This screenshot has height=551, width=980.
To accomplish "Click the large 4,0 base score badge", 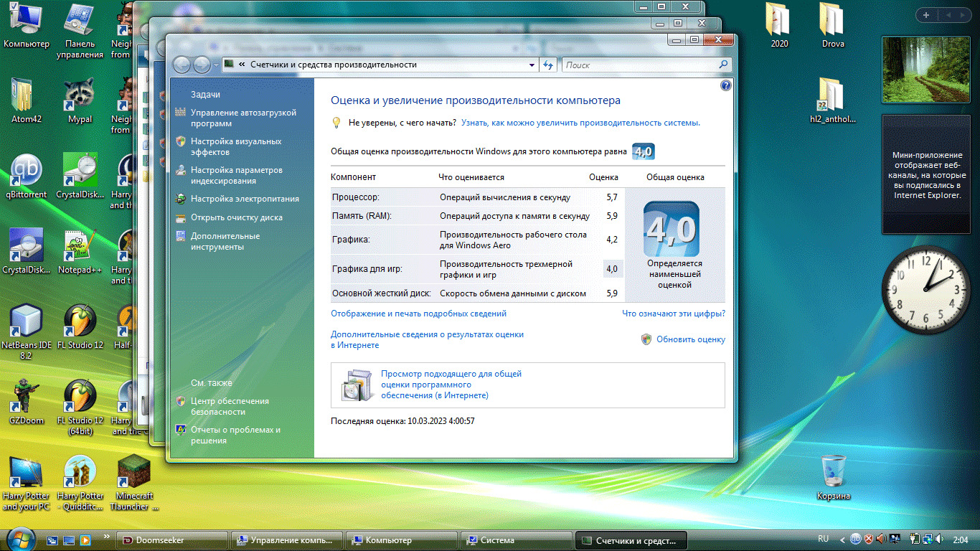I will click(x=672, y=229).
